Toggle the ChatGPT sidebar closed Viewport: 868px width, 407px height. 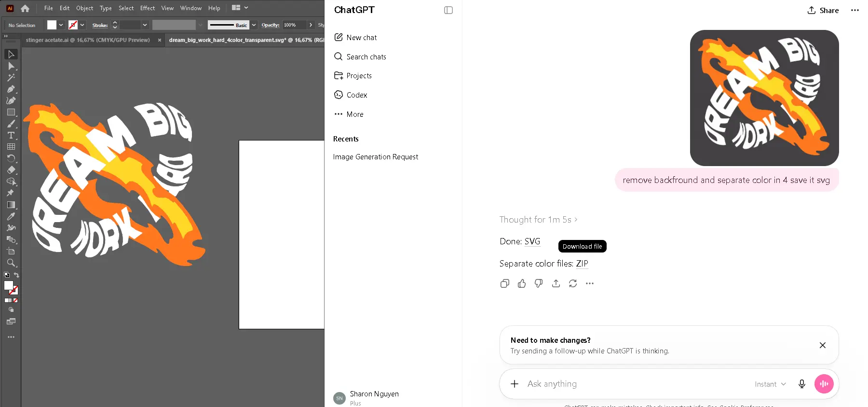pos(448,10)
